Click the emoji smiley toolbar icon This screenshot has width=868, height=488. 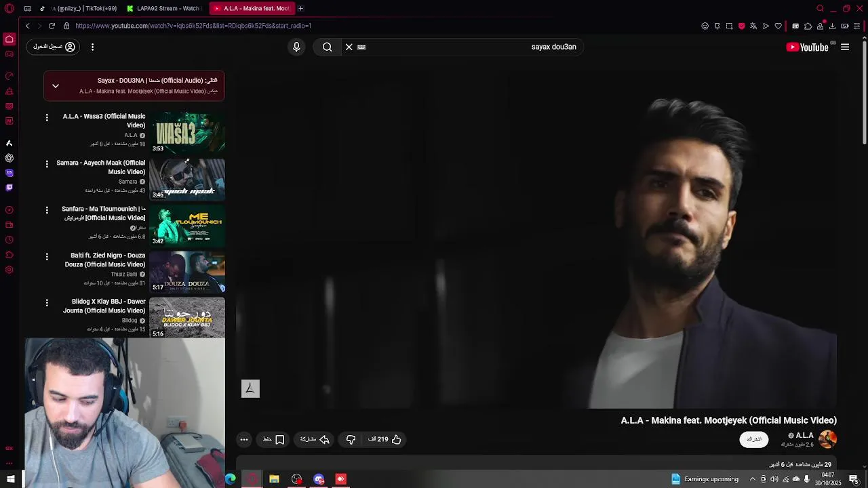705,26
